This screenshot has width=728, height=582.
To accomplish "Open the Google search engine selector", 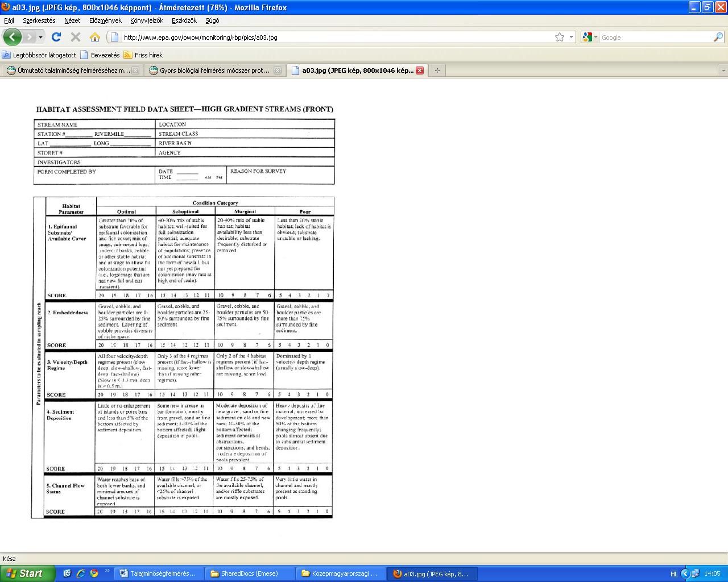I will coord(591,38).
